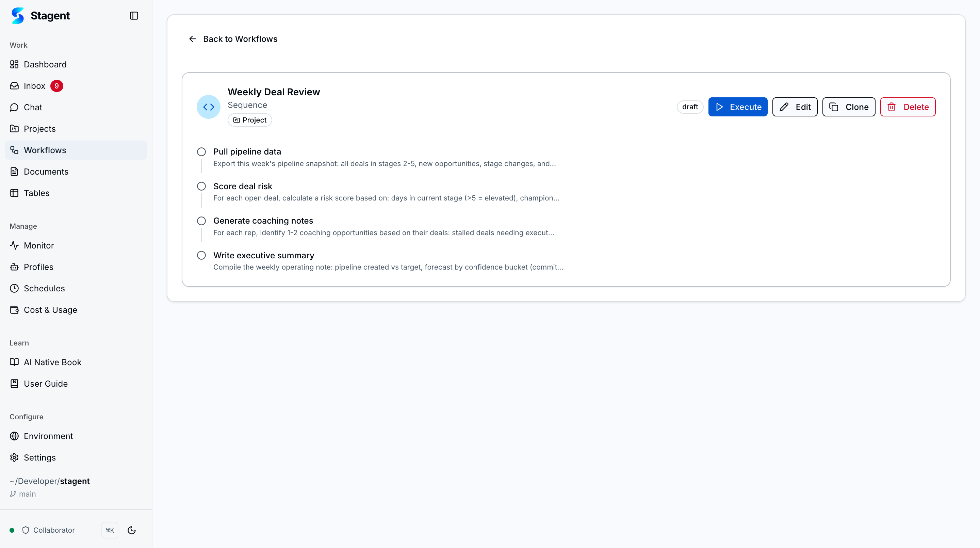Open Cost & Usage tracking
The image size is (980, 548).
(51, 309)
